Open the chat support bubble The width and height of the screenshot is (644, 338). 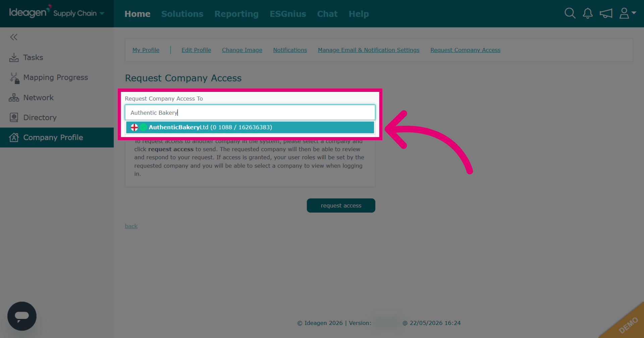point(22,316)
